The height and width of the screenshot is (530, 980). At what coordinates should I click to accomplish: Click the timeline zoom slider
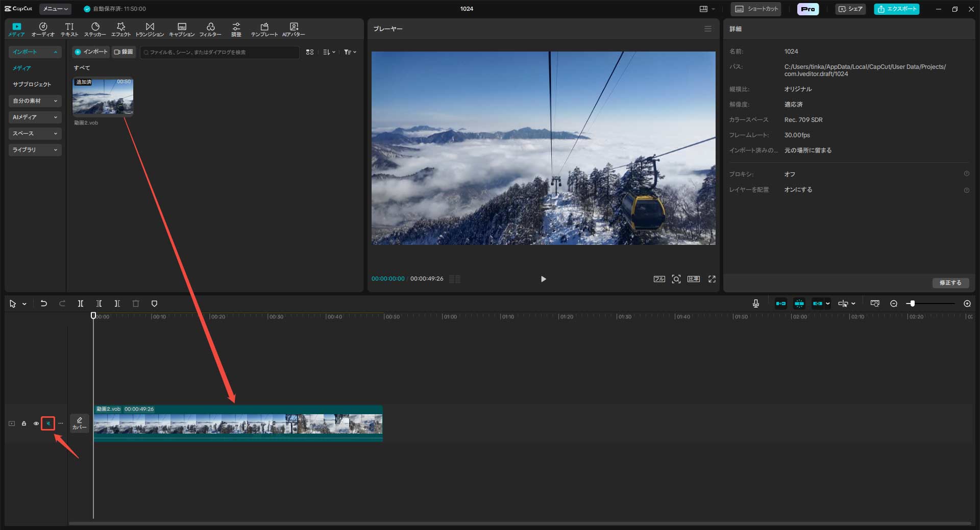coord(913,304)
